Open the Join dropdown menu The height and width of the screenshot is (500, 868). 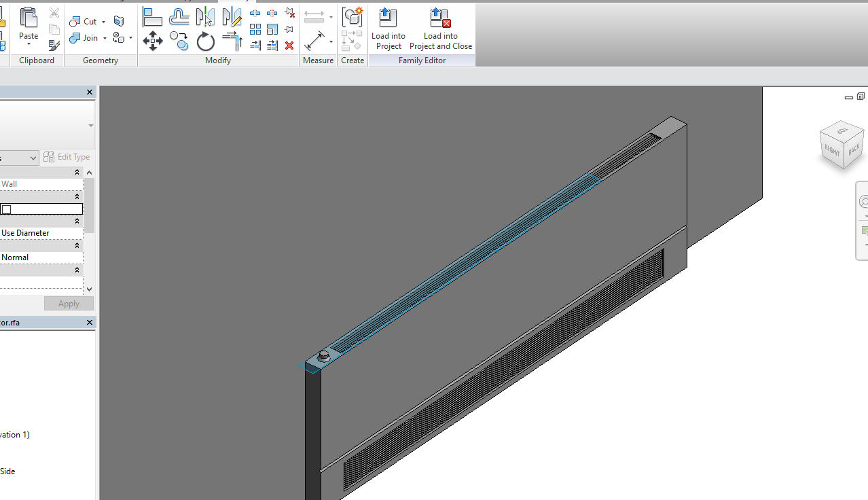point(105,38)
